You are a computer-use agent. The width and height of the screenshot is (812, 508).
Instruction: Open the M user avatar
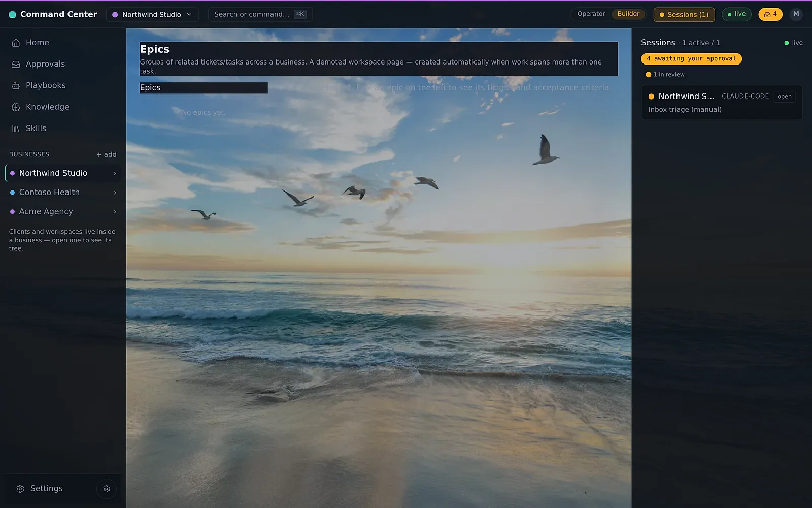point(796,14)
